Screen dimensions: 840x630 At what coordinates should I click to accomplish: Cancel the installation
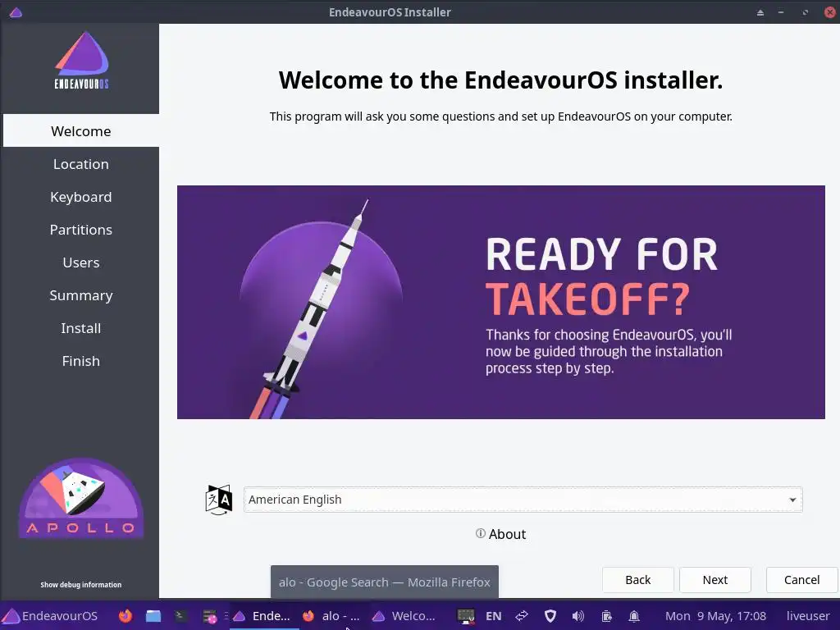tap(802, 580)
